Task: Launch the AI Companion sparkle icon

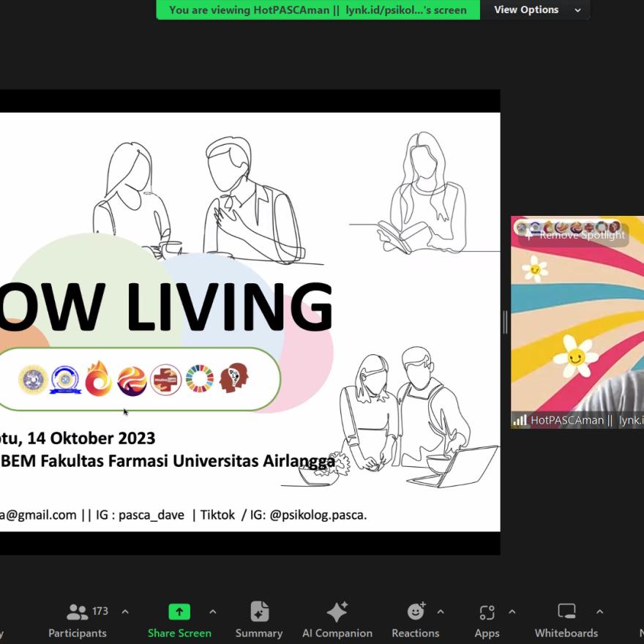Action: pos(337,612)
